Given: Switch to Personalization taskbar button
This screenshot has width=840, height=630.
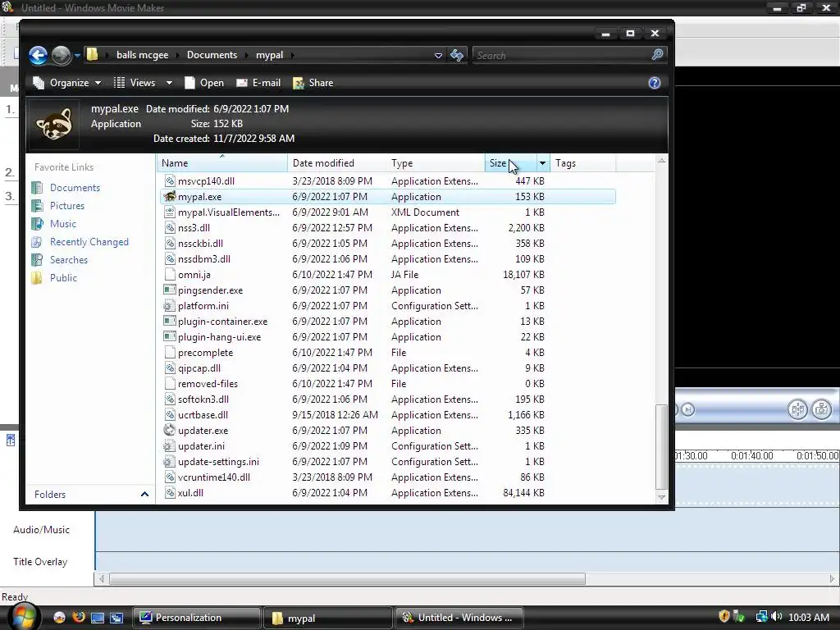Looking at the screenshot, I should pos(197,618).
